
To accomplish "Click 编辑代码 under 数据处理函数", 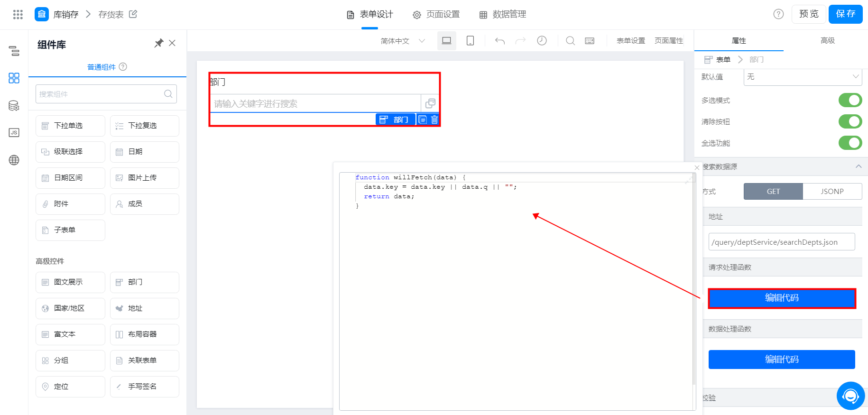I will coord(782,360).
